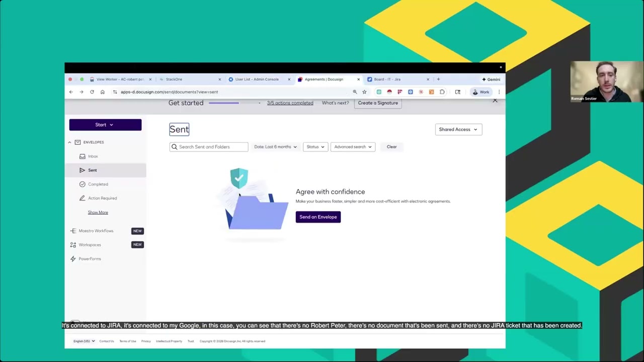Open the Terms of Use footer link
The image size is (644, 362).
coord(128,341)
